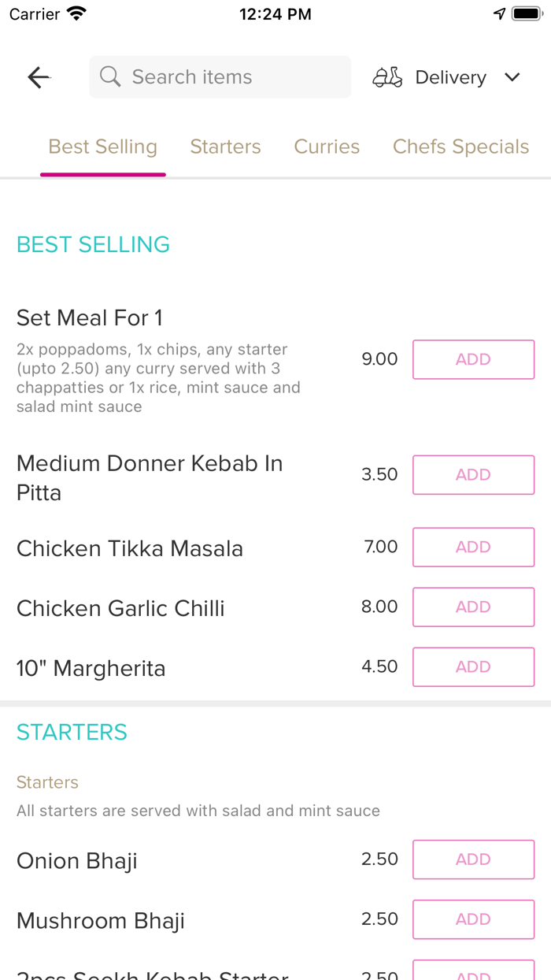This screenshot has height=980, width=551.
Task: Switch to the Curries tab
Action: (x=327, y=147)
